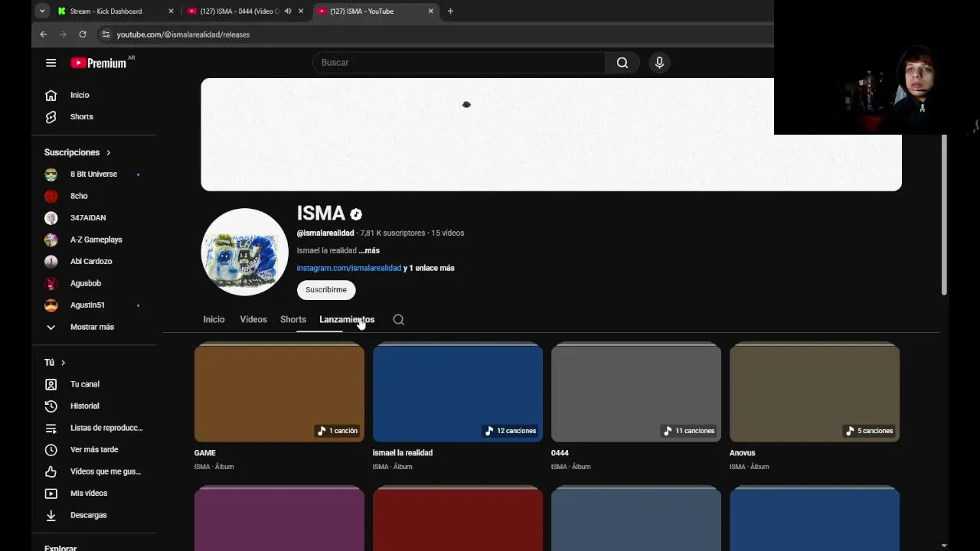Open Agusbob subscription

[86, 283]
